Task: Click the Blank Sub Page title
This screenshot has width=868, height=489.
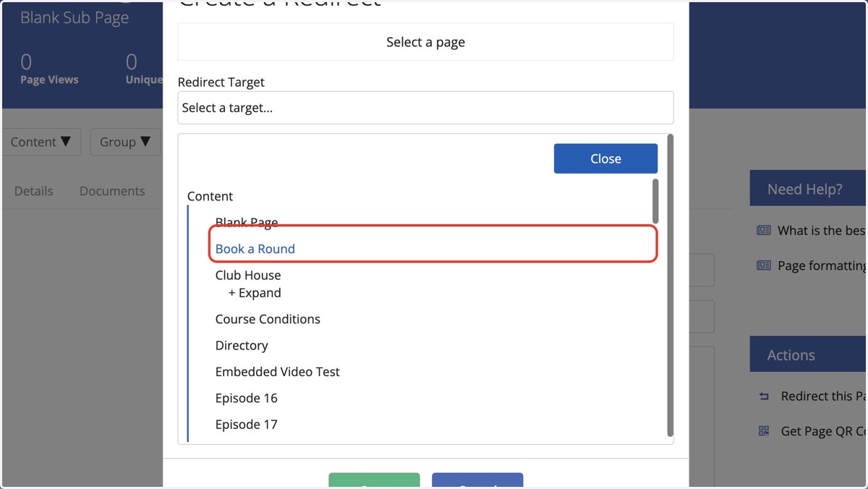Action: click(75, 18)
